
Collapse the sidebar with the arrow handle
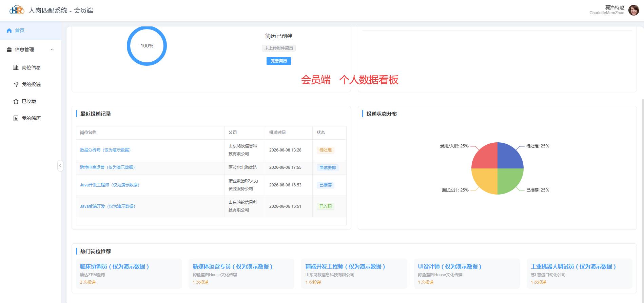coord(60,166)
